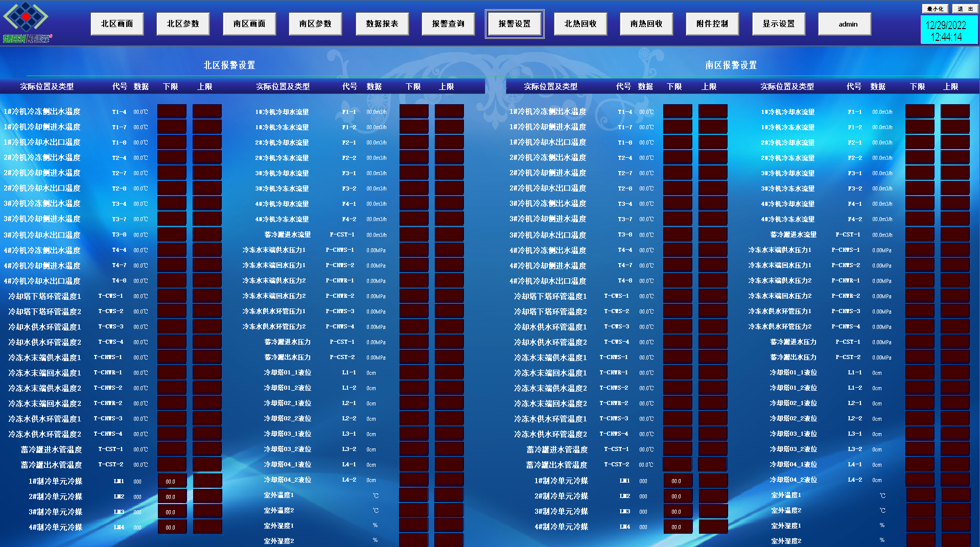Select the 报警设置 button
The width and height of the screenshot is (980, 547).
(x=514, y=24)
